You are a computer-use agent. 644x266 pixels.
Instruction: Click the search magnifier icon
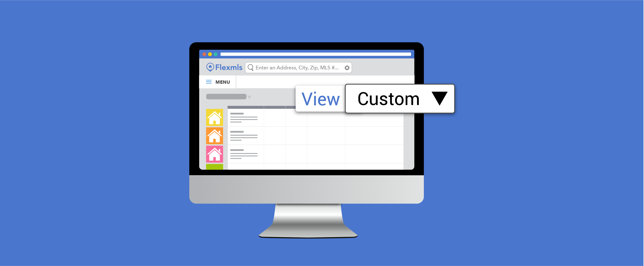(x=251, y=67)
